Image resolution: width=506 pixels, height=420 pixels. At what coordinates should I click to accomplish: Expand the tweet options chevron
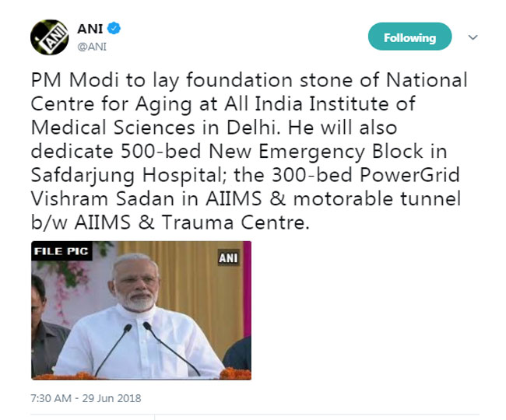tap(472, 37)
